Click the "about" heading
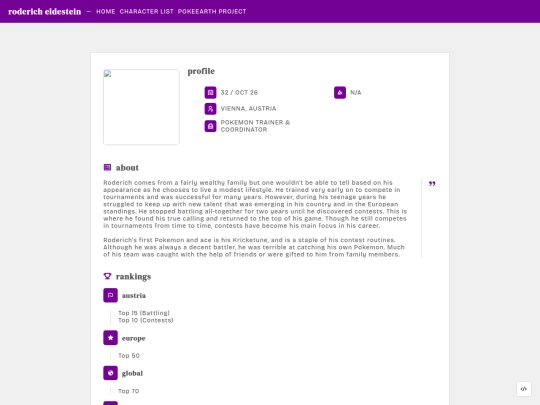This screenshot has height=405, width=540. pos(127,168)
